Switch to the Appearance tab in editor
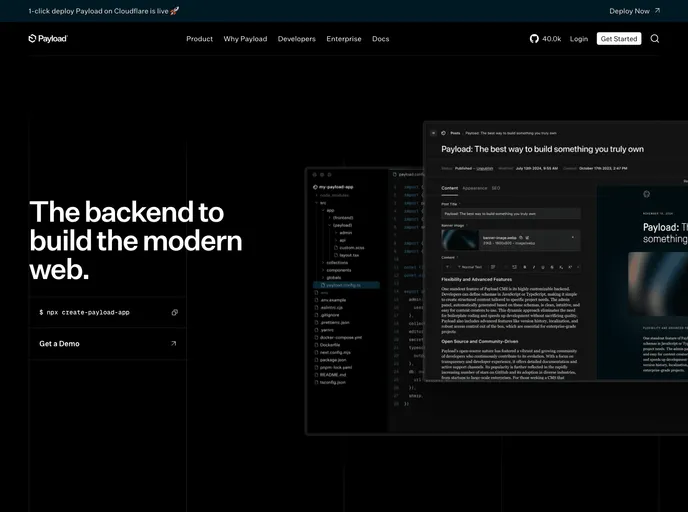Screen dimensions: 688x512 pos(475,188)
